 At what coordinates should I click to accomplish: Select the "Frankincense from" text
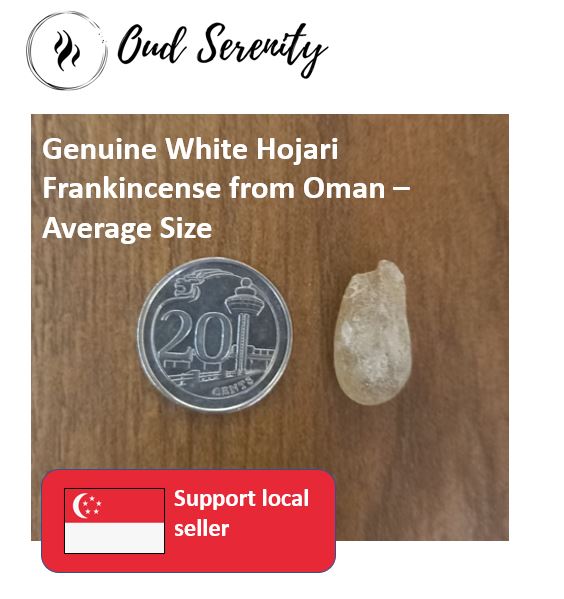tap(168, 188)
